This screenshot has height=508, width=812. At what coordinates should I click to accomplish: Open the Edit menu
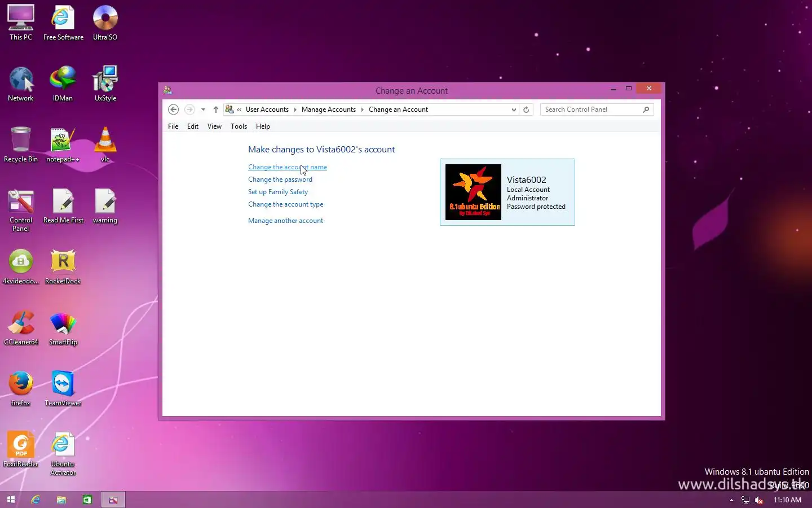click(x=193, y=126)
